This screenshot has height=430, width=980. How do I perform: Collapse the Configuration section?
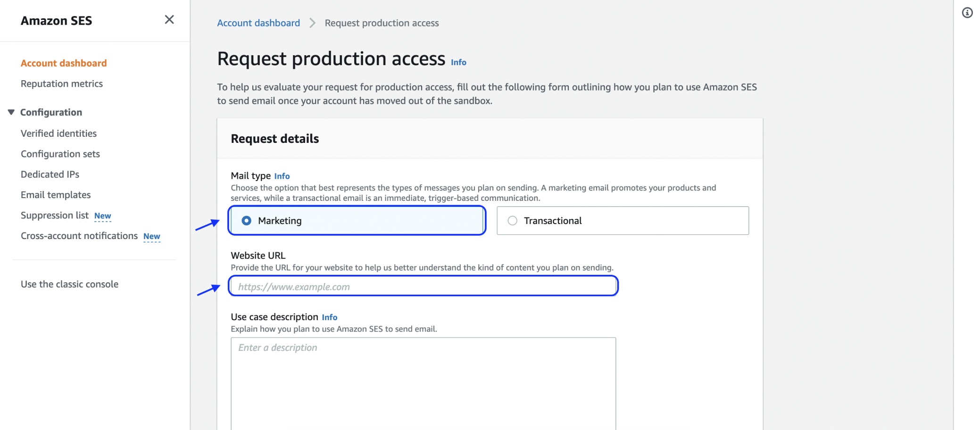click(x=11, y=112)
